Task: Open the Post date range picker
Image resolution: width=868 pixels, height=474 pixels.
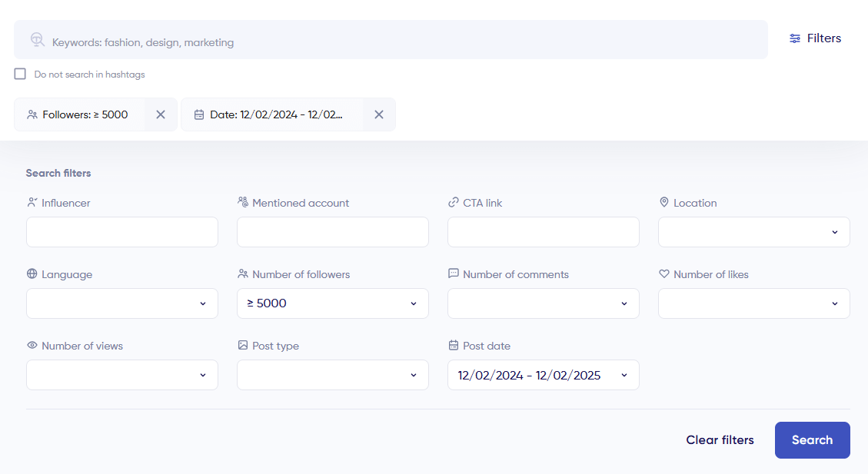Action: click(544, 375)
